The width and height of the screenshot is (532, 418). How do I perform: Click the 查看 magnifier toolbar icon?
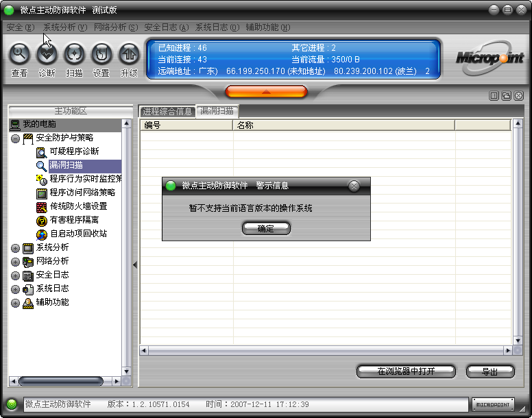[19, 54]
